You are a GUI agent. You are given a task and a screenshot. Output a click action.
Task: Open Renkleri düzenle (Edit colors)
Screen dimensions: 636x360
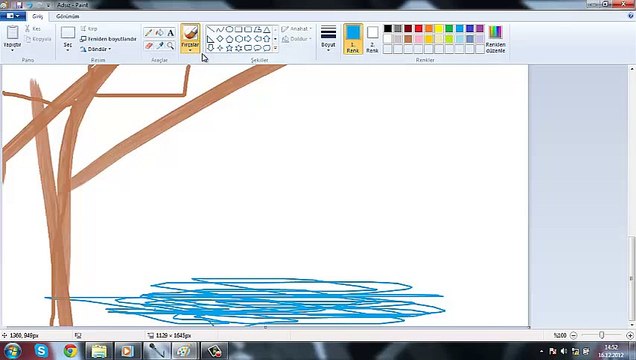[x=495, y=39]
